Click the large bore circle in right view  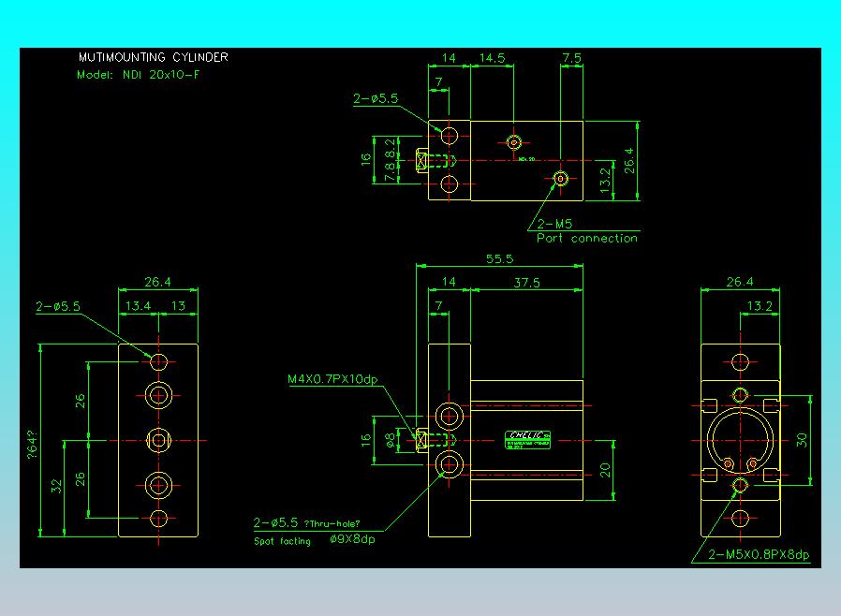(x=740, y=440)
